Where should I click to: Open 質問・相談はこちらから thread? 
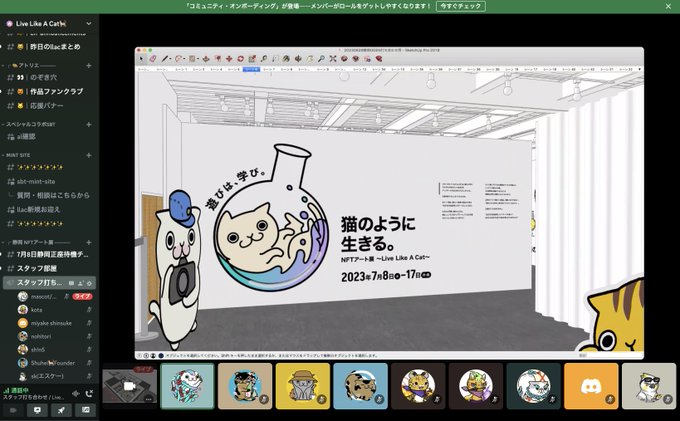[x=53, y=196]
